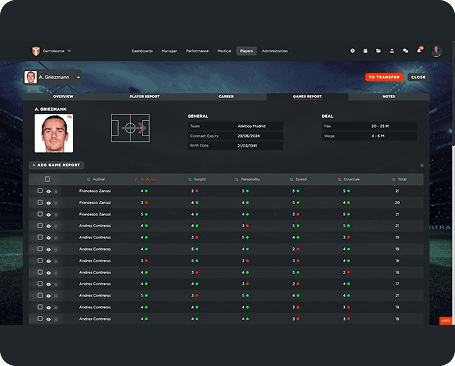
Task: Click Atlético Madrid team value
Action: (251, 126)
